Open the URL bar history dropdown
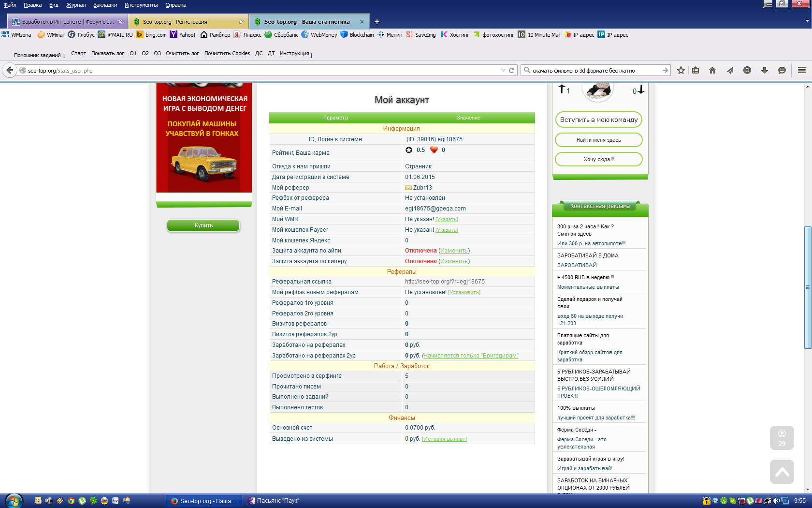The height and width of the screenshot is (508, 812). click(503, 70)
